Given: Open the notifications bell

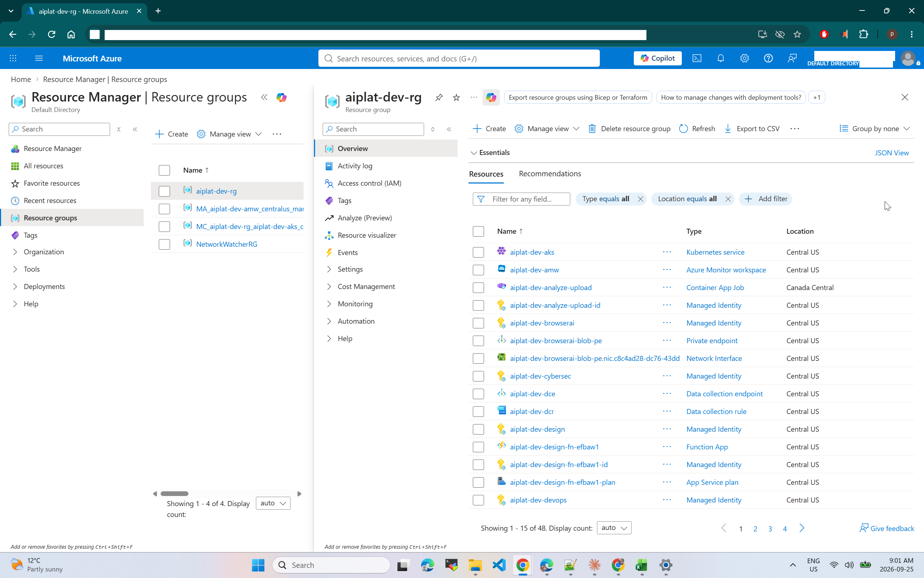Looking at the screenshot, I should click(x=720, y=58).
